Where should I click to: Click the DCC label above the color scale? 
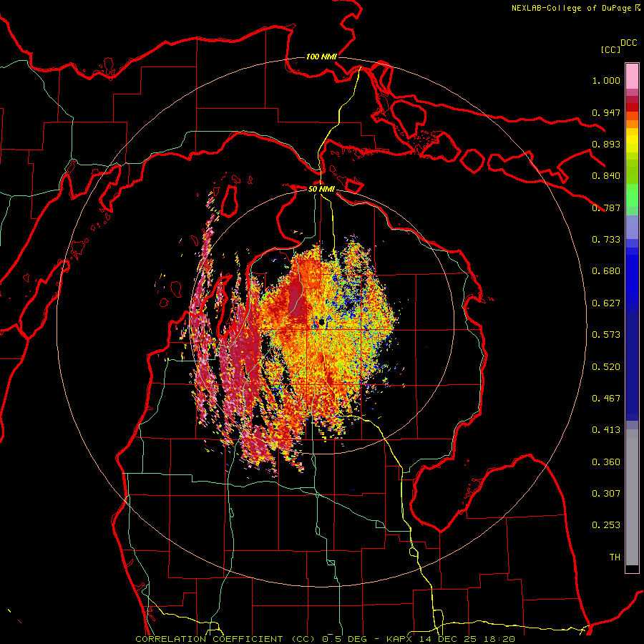628,43
